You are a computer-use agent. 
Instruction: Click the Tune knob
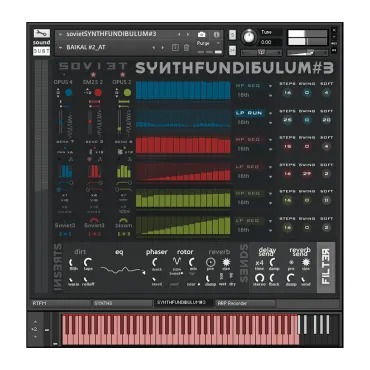pyautogui.click(x=249, y=37)
